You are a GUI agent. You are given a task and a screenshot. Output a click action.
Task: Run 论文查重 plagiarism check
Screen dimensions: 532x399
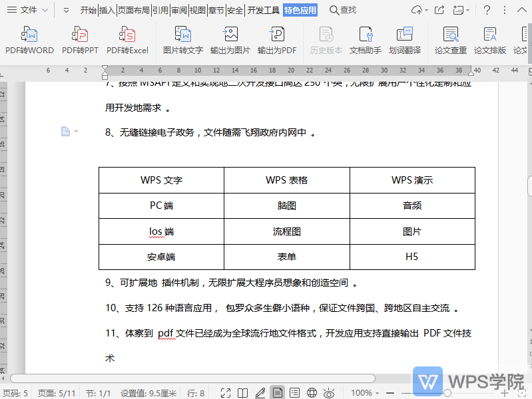(x=451, y=41)
